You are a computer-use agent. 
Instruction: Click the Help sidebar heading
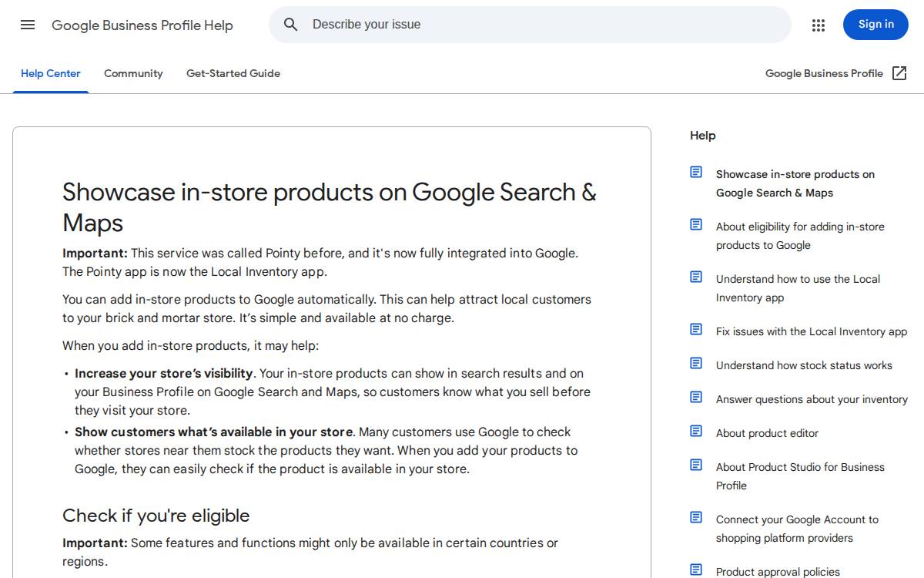coord(703,136)
